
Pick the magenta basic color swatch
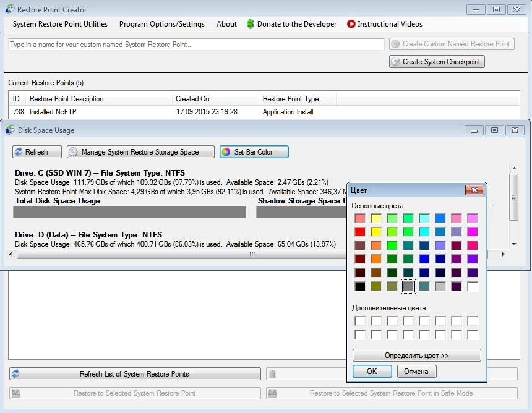tap(472, 232)
